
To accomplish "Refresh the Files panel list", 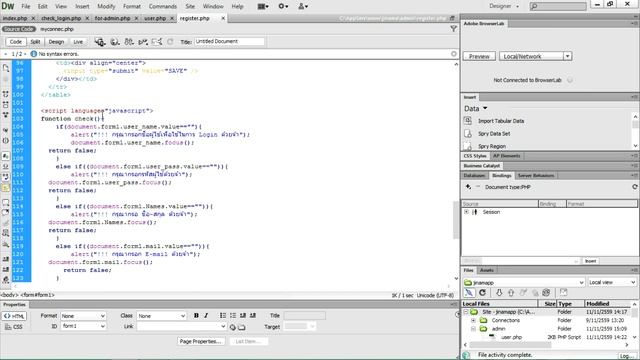I will (x=482, y=293).
